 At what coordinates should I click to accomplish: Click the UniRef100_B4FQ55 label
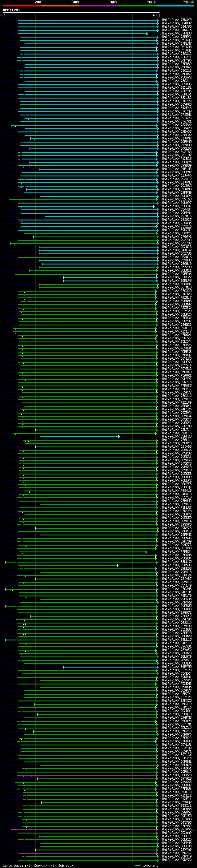pos(177,809)
